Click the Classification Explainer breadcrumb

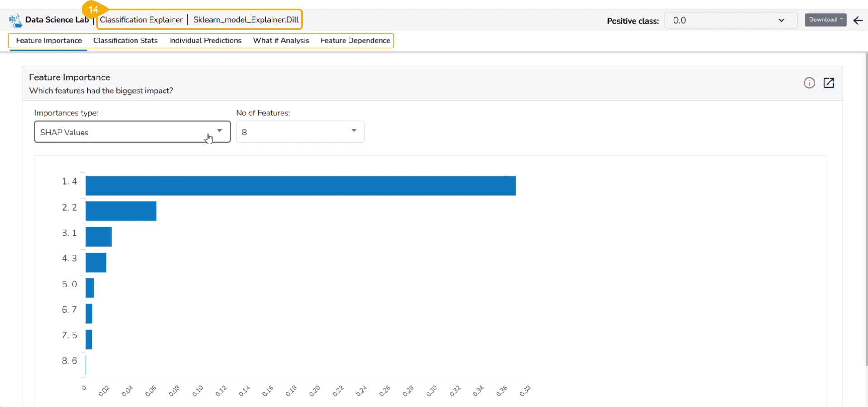141,19
